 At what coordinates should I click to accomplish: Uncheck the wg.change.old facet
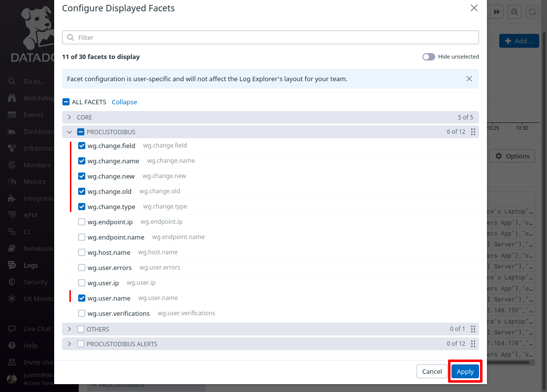(82, 191)
